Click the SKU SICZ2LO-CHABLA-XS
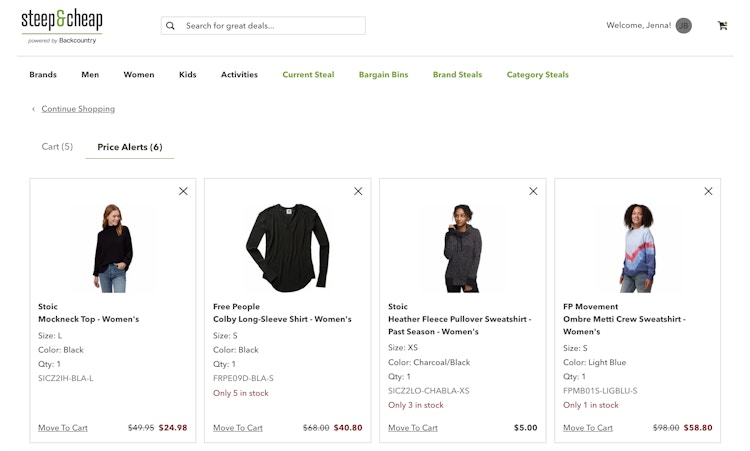 429,391
